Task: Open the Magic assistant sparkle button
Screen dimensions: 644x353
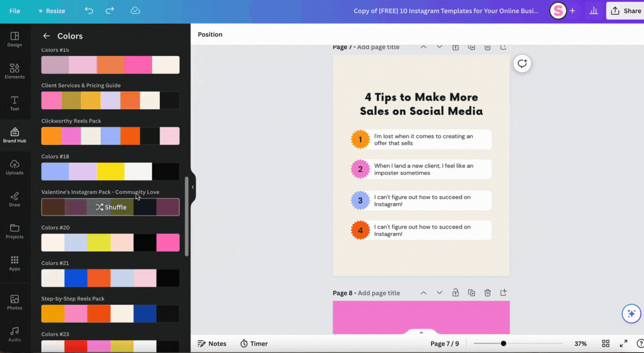Action: pyautogui.click(x=631, y=314)
